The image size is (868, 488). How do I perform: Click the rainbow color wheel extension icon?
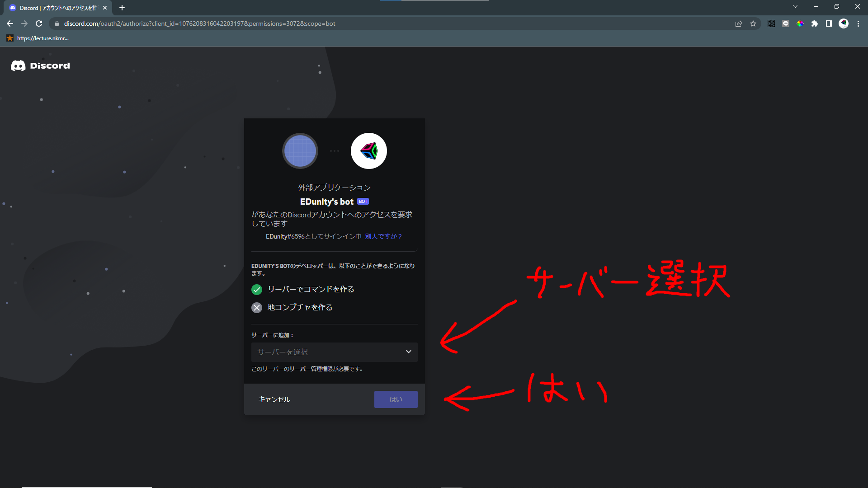click(x=800, y=23)
